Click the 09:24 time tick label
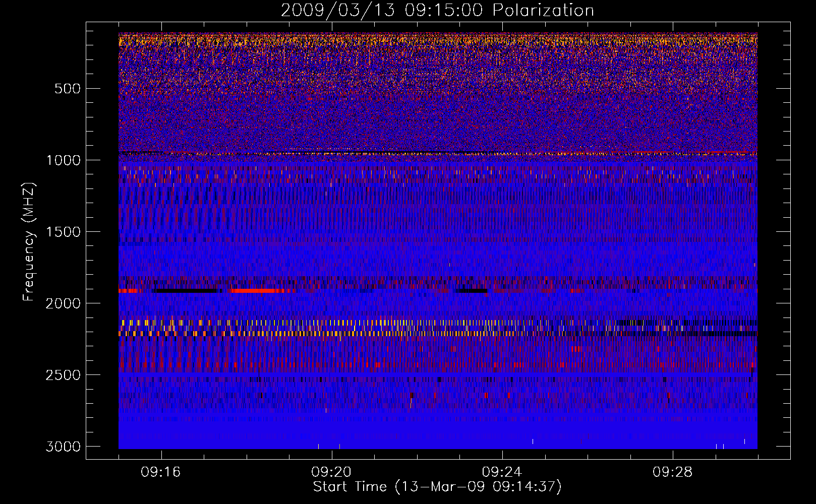Image resolution: width=816 pixels, height=504 pixels. tap(502, 472)
